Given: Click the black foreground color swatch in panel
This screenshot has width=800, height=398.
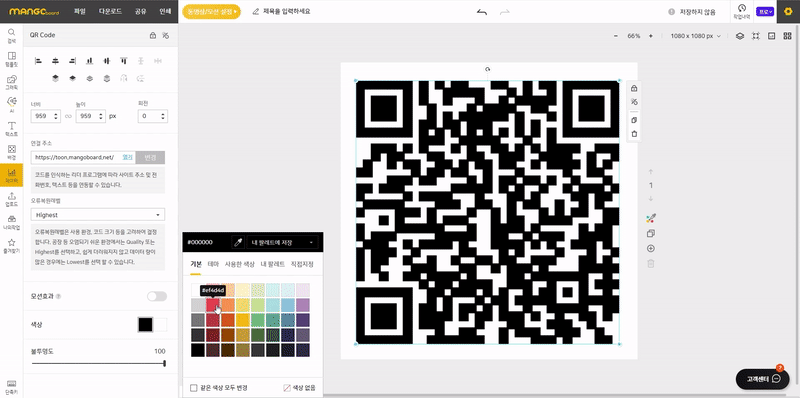Looking at the screenshot, I should point(145,325).
